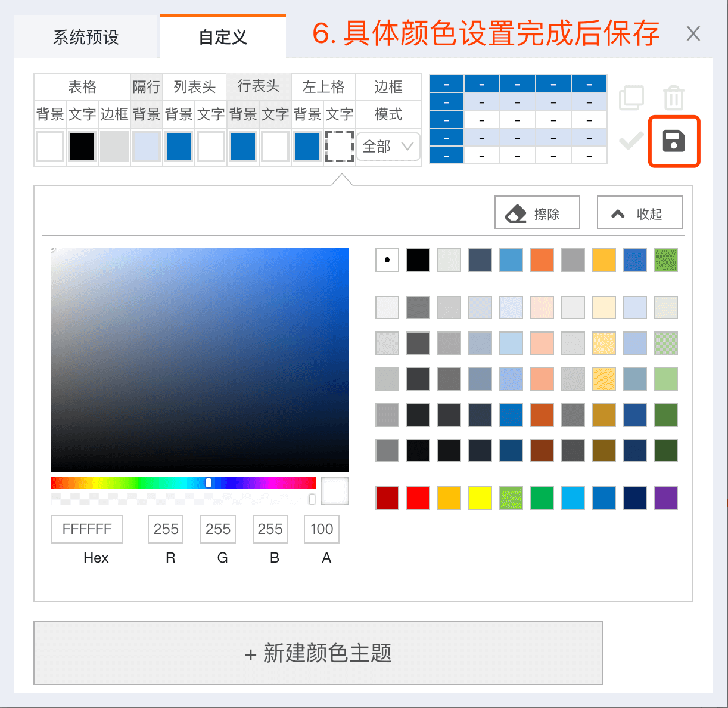Click the R value input field
728x708 pixels.
click(x=166, y=529)
